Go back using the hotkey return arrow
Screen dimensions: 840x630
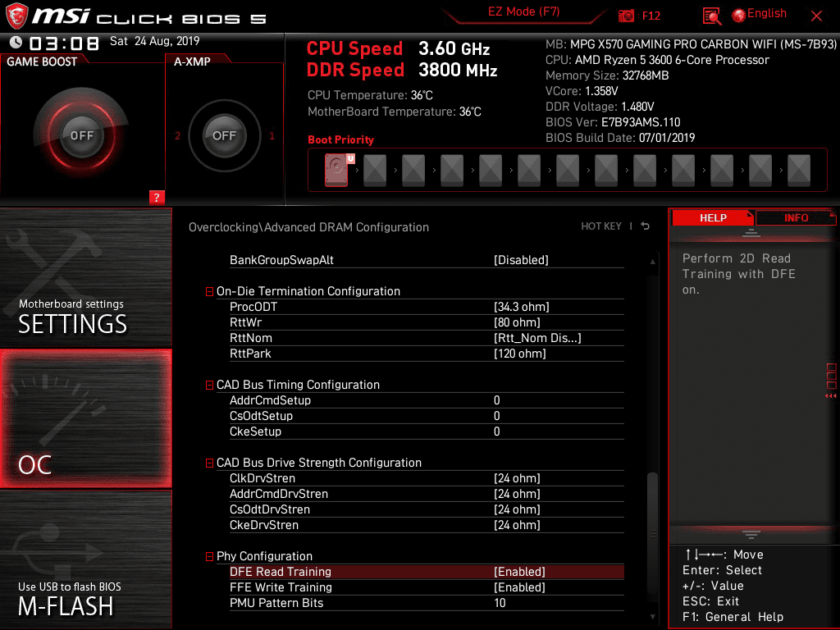(646, 226)
